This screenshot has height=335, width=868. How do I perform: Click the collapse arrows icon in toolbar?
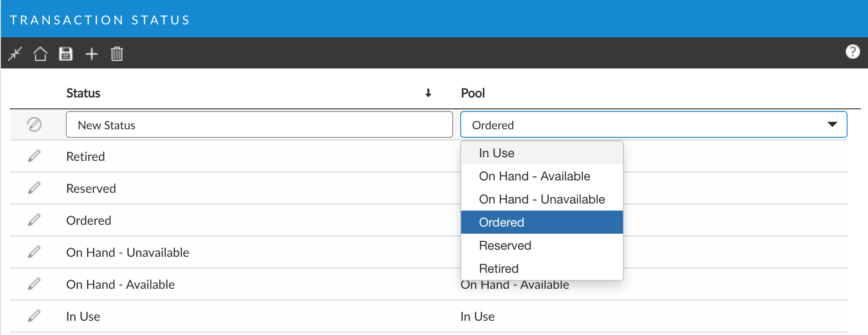click(15, 54)
